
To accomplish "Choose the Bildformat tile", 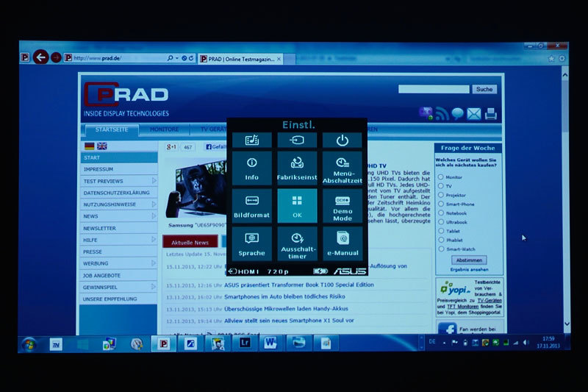I will 251,206.
